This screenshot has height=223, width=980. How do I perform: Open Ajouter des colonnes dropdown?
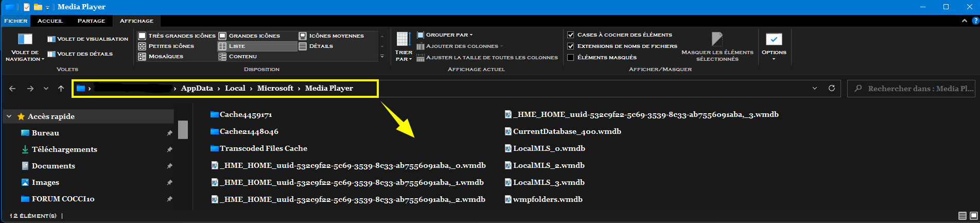click(x=460, y=46)
